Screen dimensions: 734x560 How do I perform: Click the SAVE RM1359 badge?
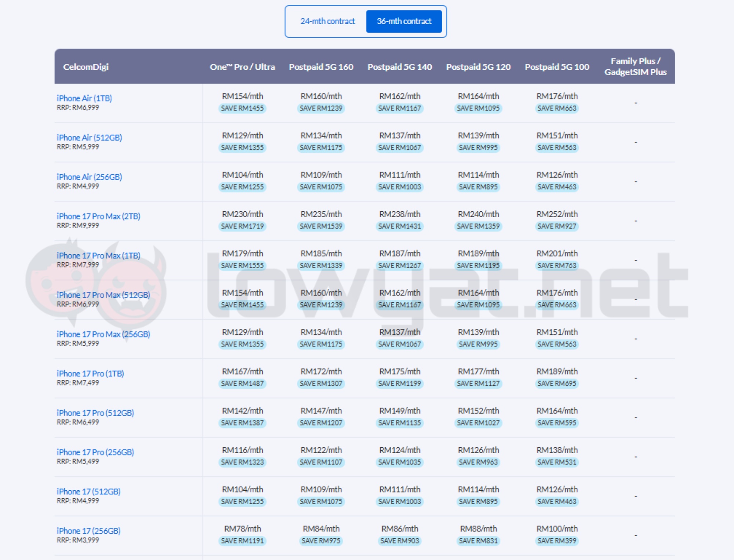click(x=478, y=226)
